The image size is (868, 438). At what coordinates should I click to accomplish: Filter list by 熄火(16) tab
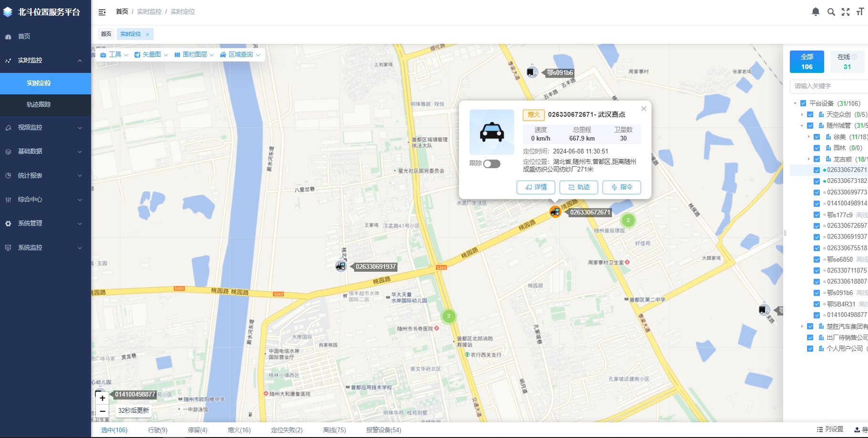[x=239, y=430]
